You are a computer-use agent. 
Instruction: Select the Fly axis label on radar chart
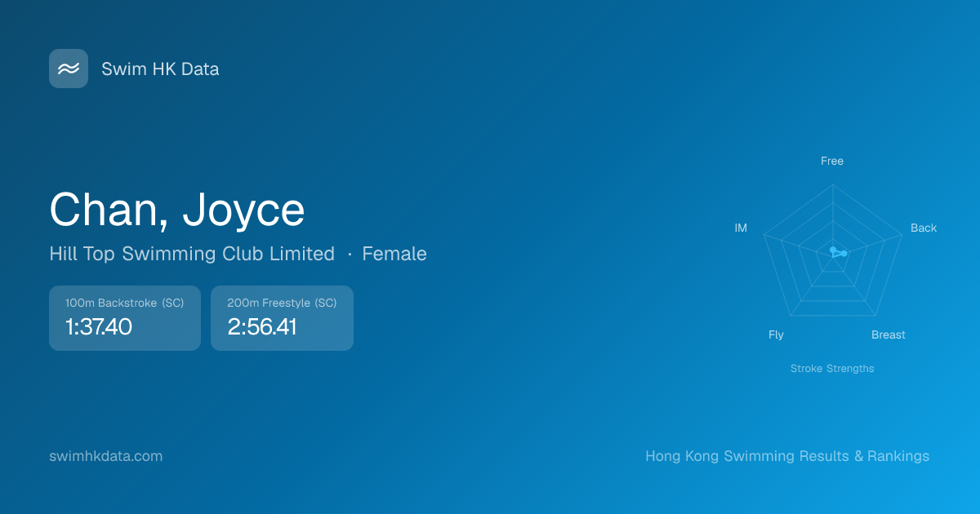point(776,335)
